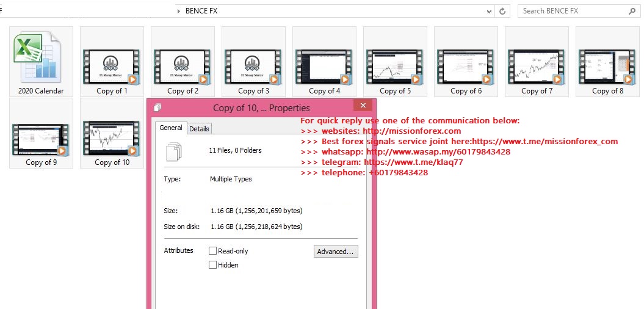Click the 2020 Calendar file name
The image size is (644, 309).
(41, 91)
